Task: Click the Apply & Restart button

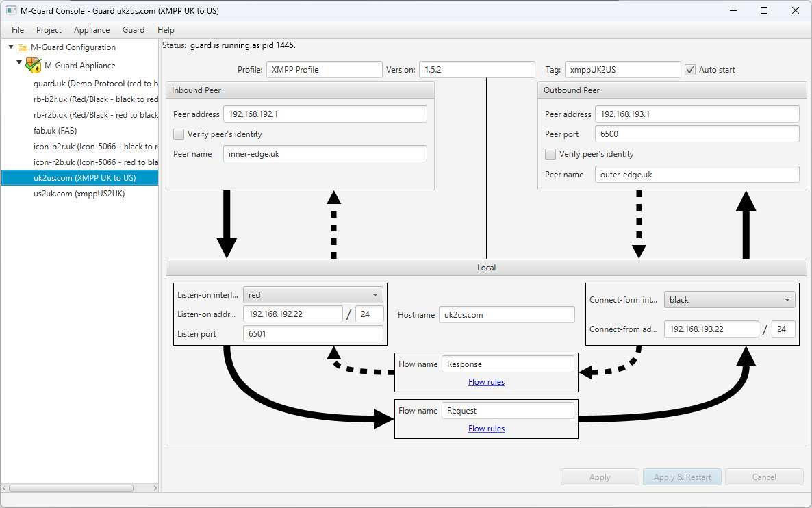Action: pyautogui.click(x=682, y=477)
